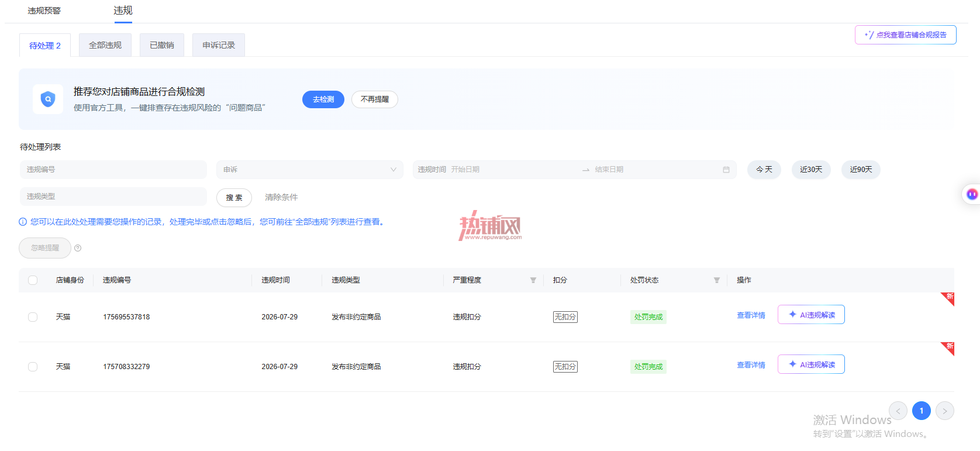980x451 pixels.
Task: Open 查看详情 for violation 175695537818
Action: click(x=751, y=315)
